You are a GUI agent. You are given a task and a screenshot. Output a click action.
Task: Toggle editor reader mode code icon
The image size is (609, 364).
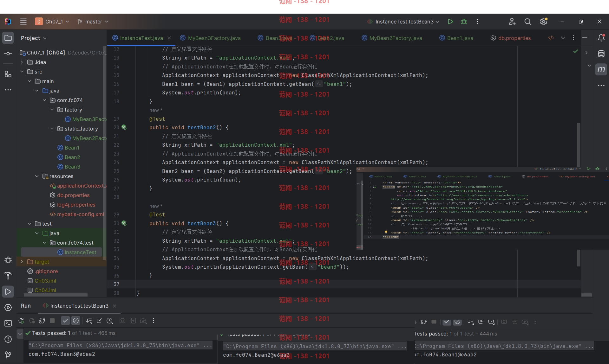(551, 38)
